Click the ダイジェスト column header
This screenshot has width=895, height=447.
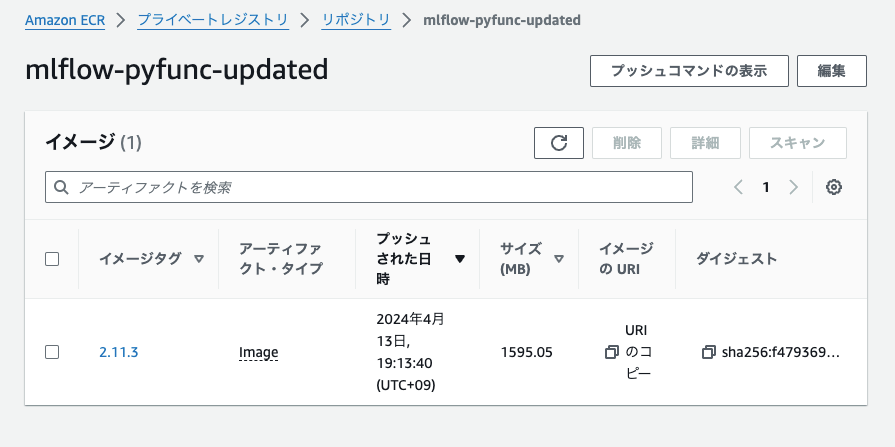click(x=736, y=259)
